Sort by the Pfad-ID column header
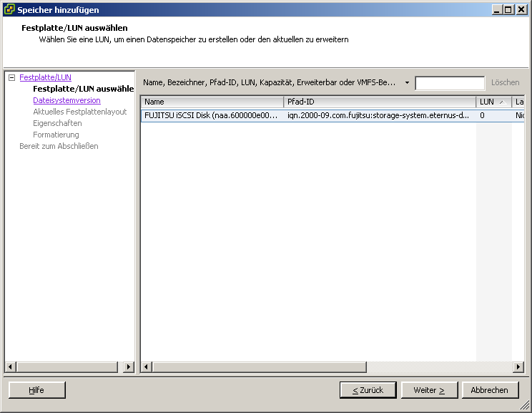 (379, 102)
